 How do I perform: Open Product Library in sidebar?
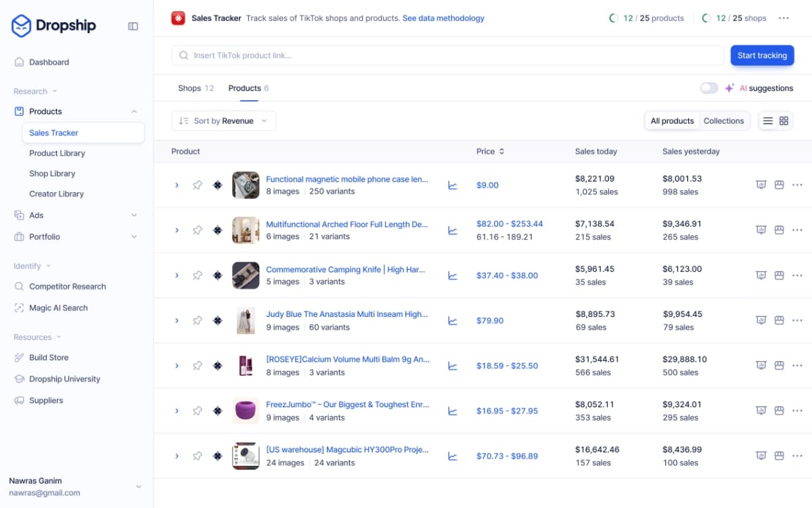pos(57,153)
